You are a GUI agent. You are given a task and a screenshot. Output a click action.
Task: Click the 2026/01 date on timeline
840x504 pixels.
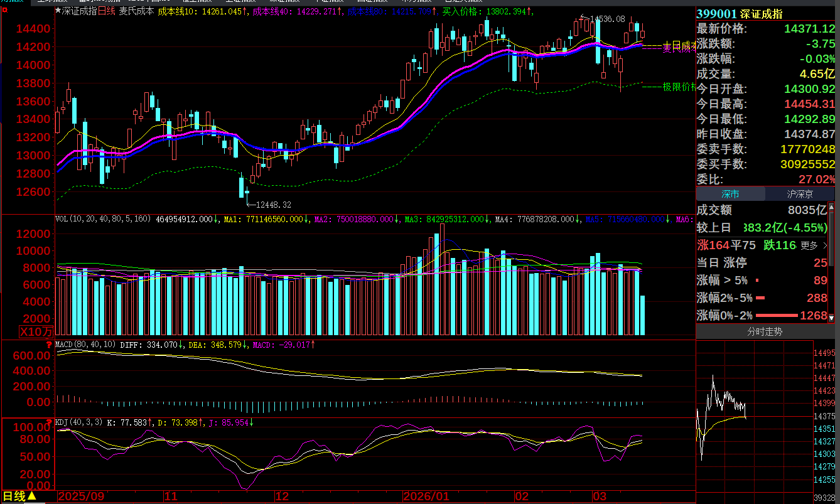427,496
